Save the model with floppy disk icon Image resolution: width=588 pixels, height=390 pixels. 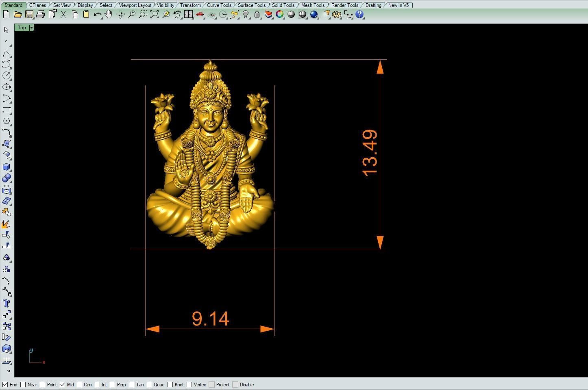29,14
